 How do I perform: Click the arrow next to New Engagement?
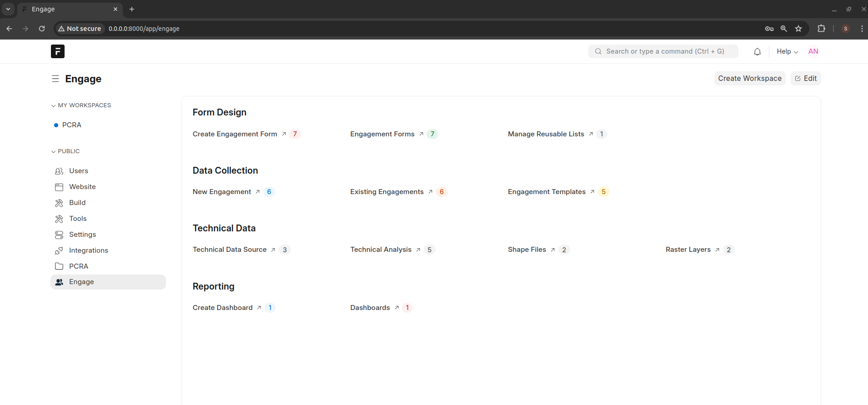click(x=257, y=192)
